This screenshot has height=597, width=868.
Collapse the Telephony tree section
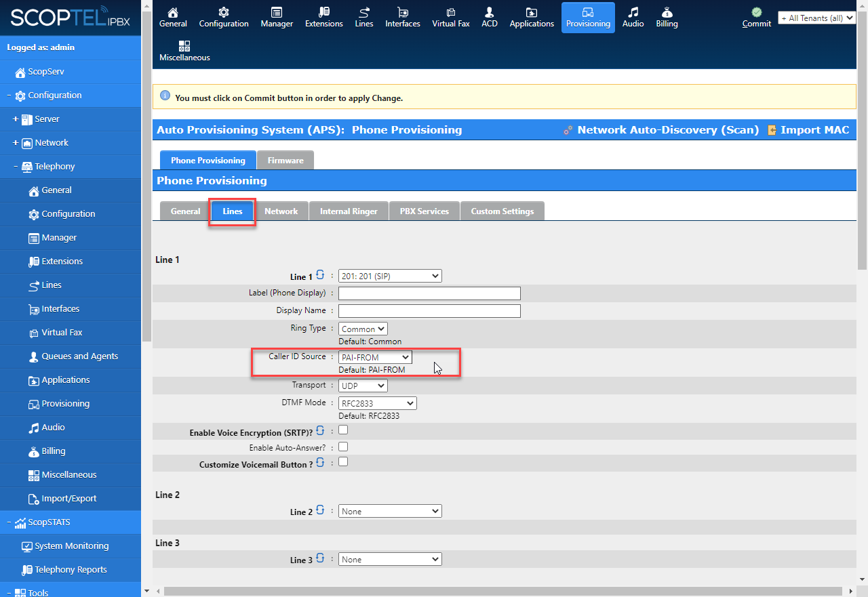(16, 167)
